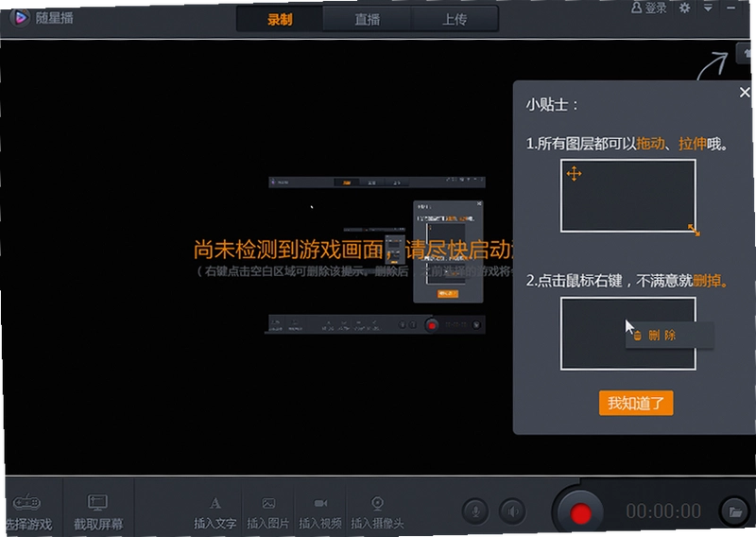Click the 删除 item in the tip illustration
The width and height of the screenshot is (756, 537).
pyautogui.click(x=661, y=336)
